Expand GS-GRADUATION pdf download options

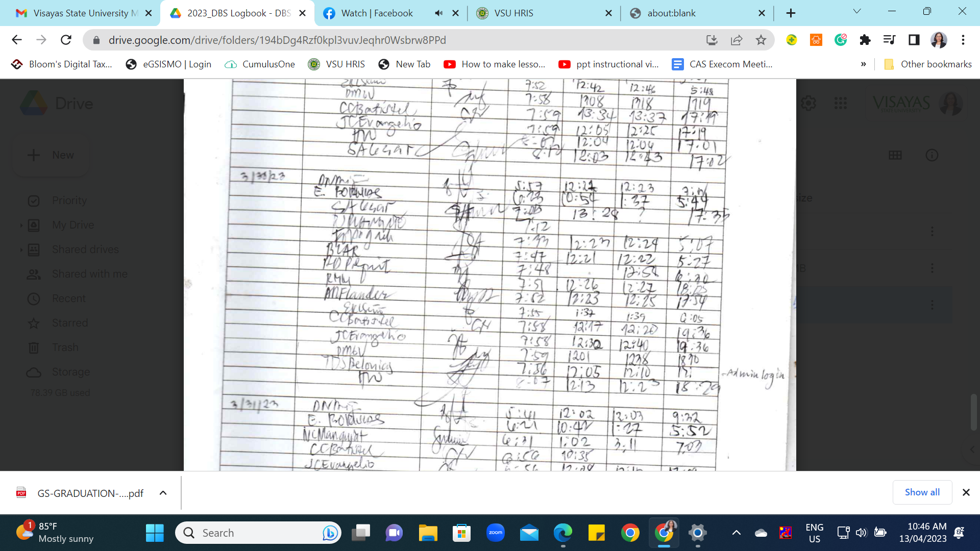pyautogui.click(x=163, y=493)
